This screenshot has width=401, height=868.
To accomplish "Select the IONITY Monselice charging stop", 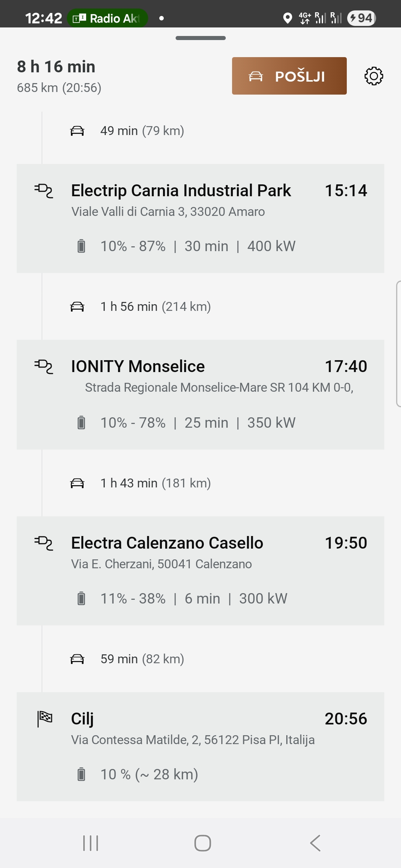I will [138, 366].
